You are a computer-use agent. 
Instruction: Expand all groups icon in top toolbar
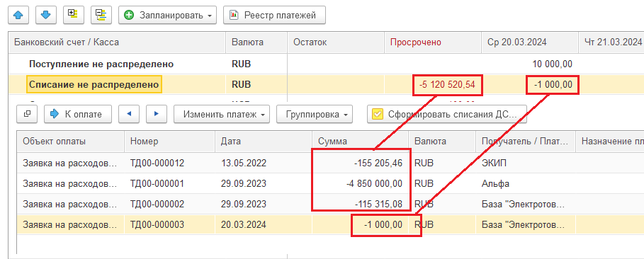pyautogui.click(x=74, y=15)
